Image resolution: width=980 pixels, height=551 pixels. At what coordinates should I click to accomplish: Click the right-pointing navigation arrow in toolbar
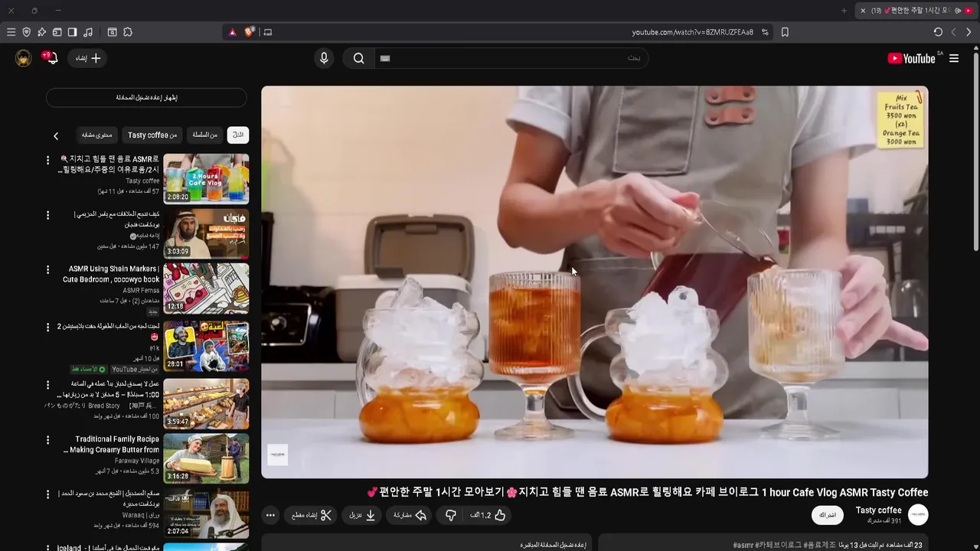click(969, 32)
